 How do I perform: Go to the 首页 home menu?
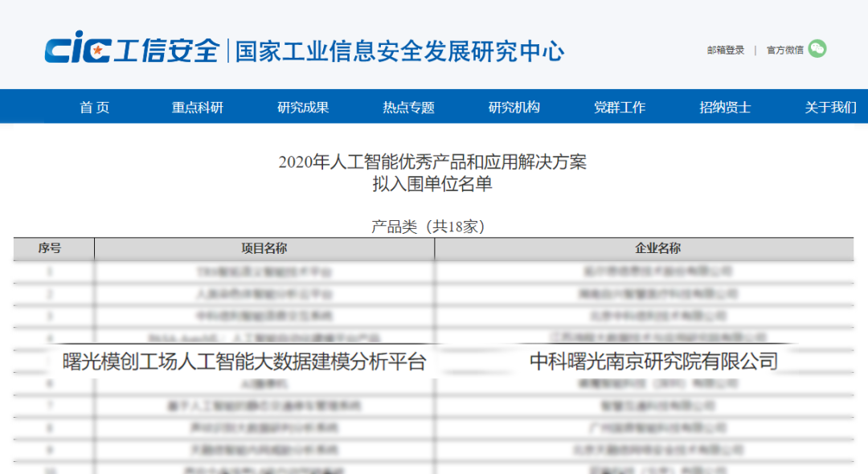(x=94, y=108)
